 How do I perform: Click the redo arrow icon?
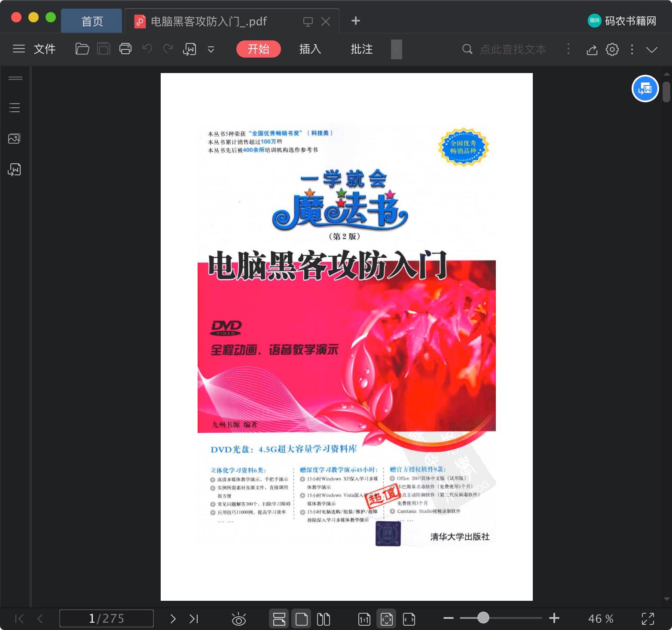[x=168, y=49]
